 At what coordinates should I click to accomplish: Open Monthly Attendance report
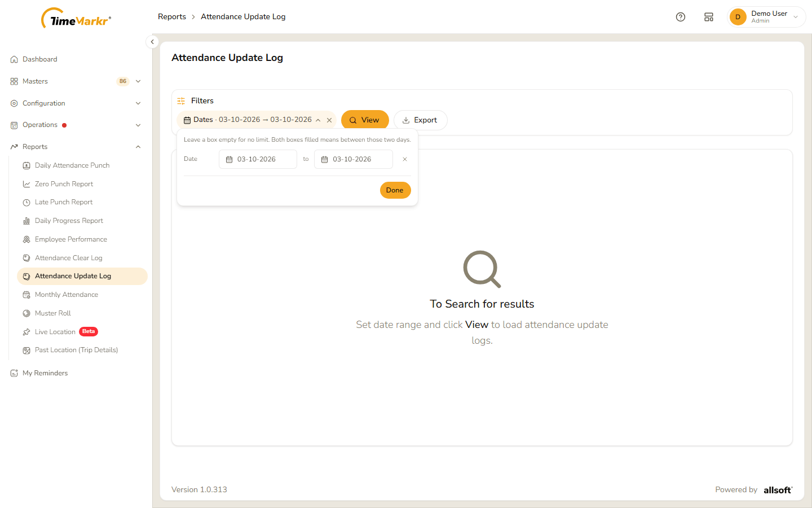point(82,295)
